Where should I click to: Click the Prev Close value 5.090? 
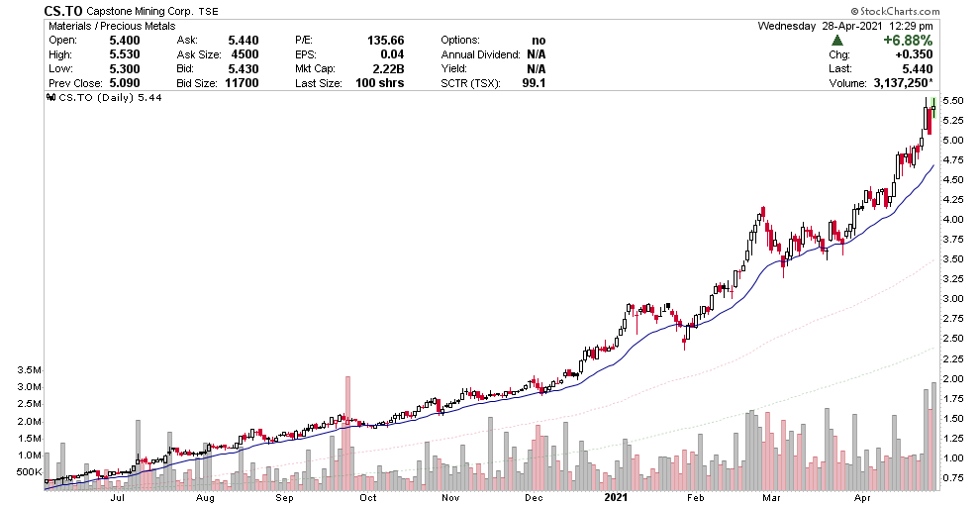tap(125, 83)
